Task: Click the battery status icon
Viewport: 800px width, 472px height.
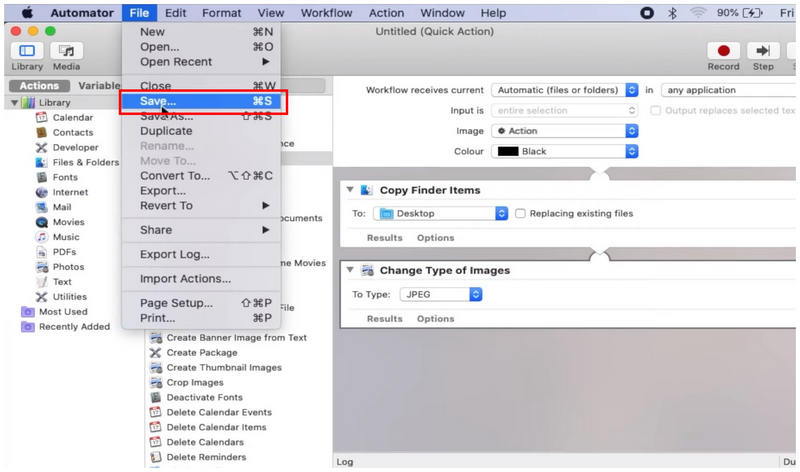Action: 753,13
